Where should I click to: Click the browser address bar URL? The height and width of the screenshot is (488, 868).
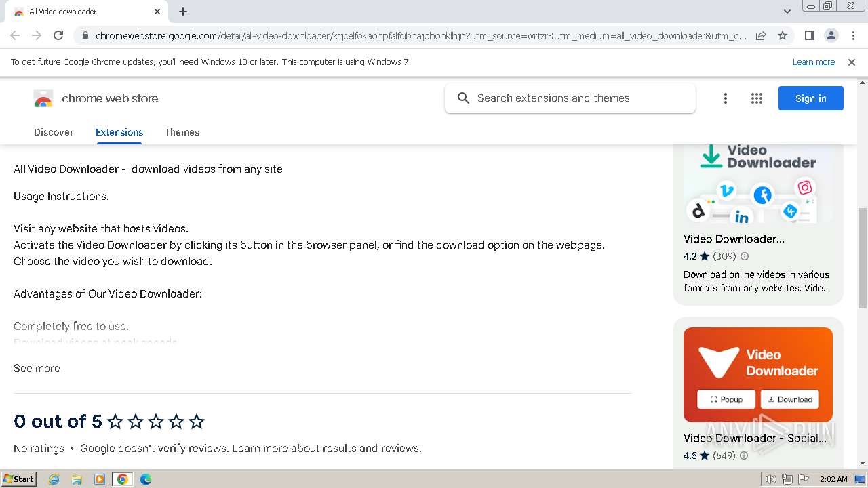(x=420, y=35)
